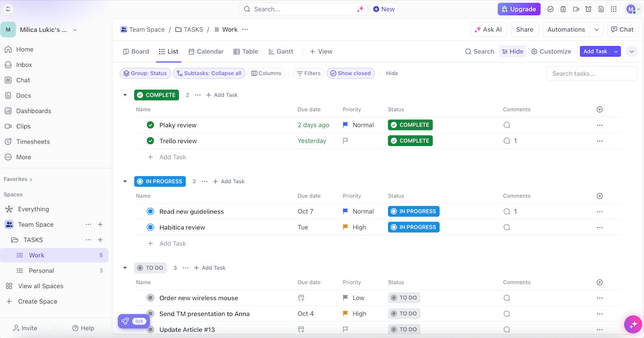Open Dashboards from the sidebar

34,111
